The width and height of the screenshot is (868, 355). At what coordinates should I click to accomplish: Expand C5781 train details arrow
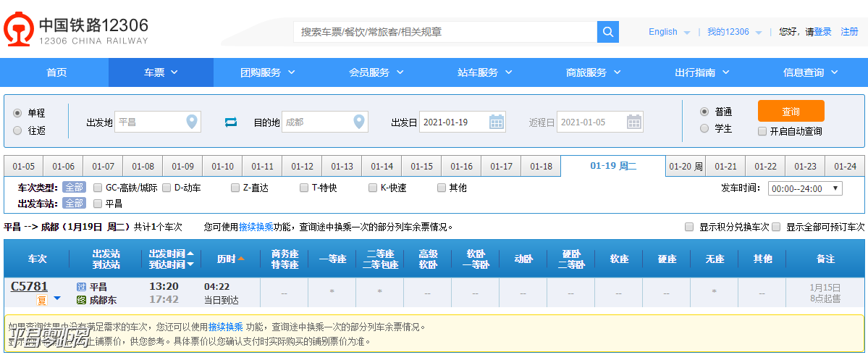56,299
